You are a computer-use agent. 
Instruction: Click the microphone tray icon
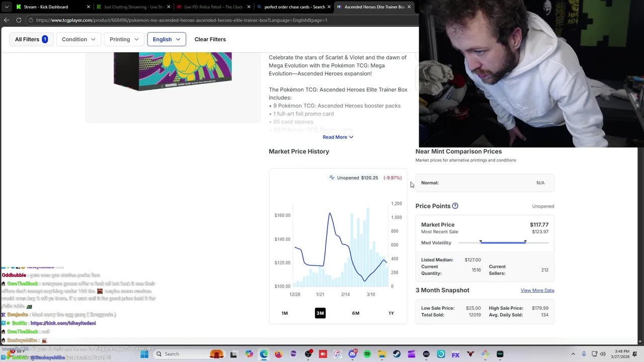[x=584, y=354]
